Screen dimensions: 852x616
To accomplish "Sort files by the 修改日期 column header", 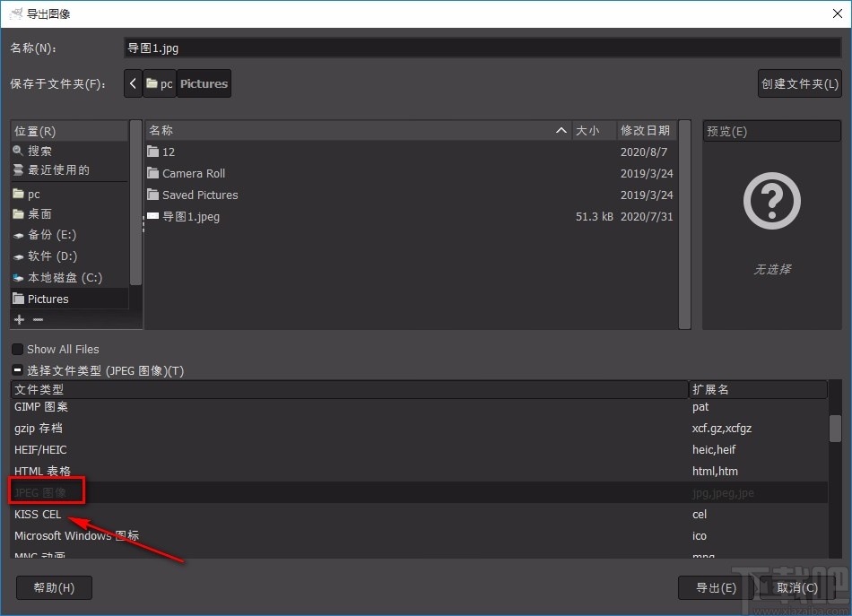I will click(646, 130).
